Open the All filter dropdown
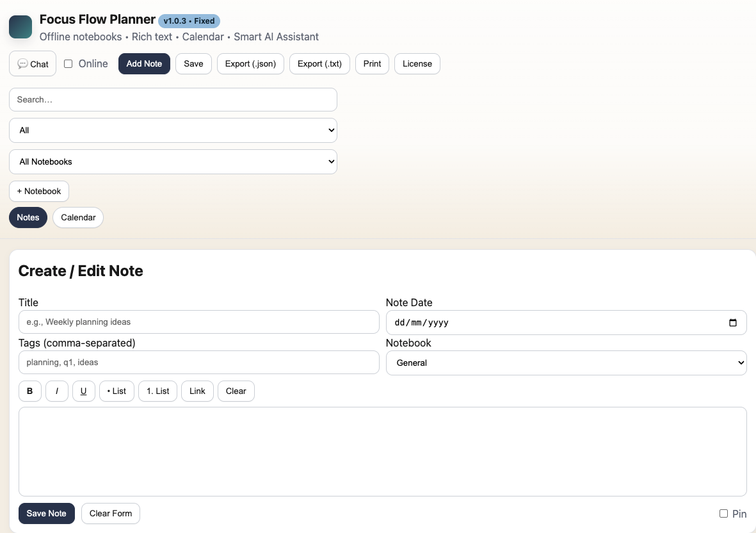 click(173, 130)
